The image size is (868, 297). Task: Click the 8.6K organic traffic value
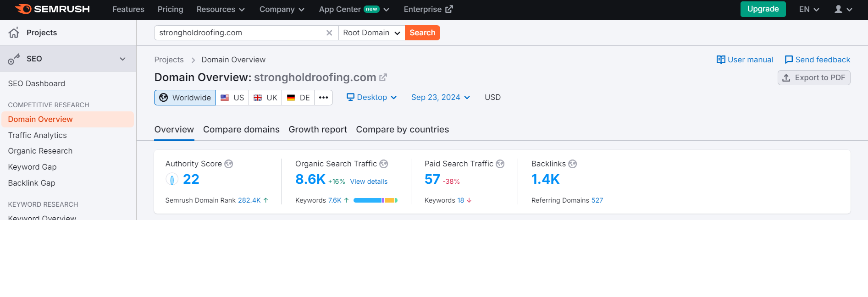click(x=310, y=179)
